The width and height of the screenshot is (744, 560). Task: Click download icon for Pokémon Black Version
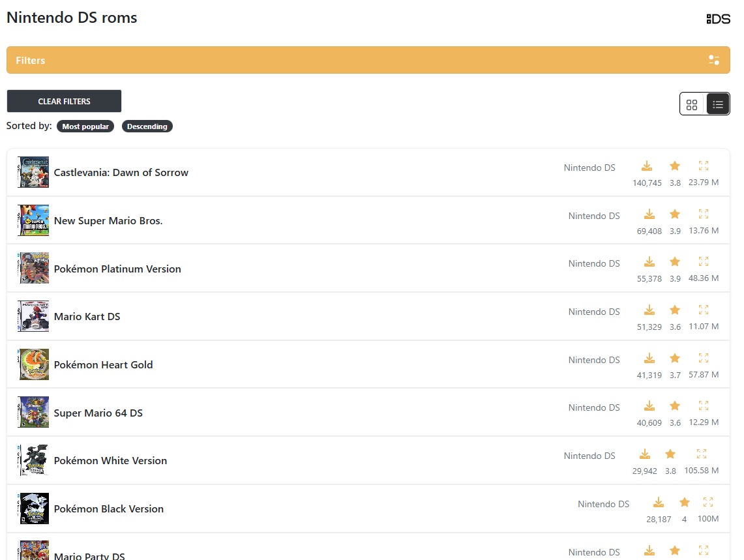pos(659,503)
